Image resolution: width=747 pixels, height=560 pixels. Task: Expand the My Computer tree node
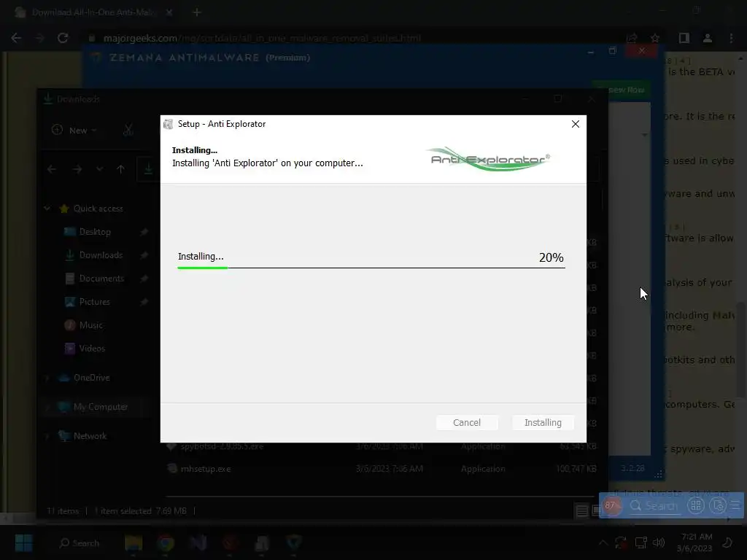click(x=47, y=407)
